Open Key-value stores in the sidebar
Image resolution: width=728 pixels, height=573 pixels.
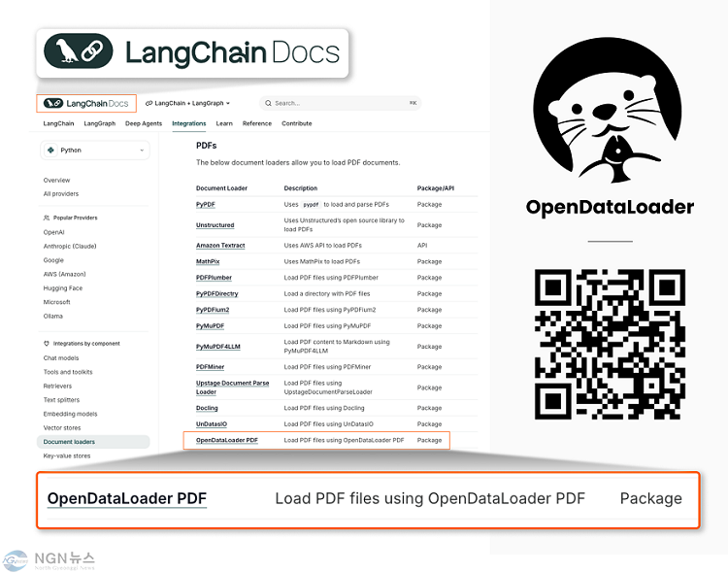[x=67, y=455]
